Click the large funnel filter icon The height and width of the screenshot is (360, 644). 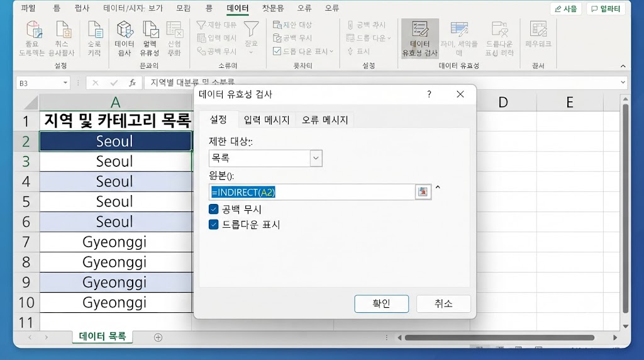point(251,29)
